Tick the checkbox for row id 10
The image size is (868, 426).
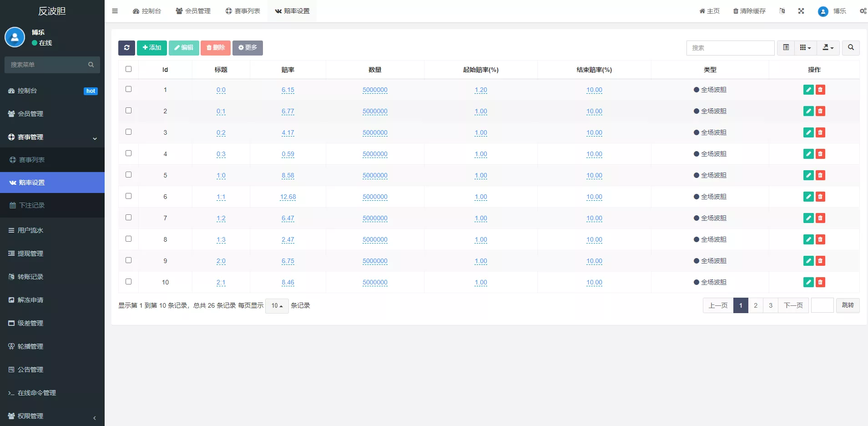click(x=129, y=281)
